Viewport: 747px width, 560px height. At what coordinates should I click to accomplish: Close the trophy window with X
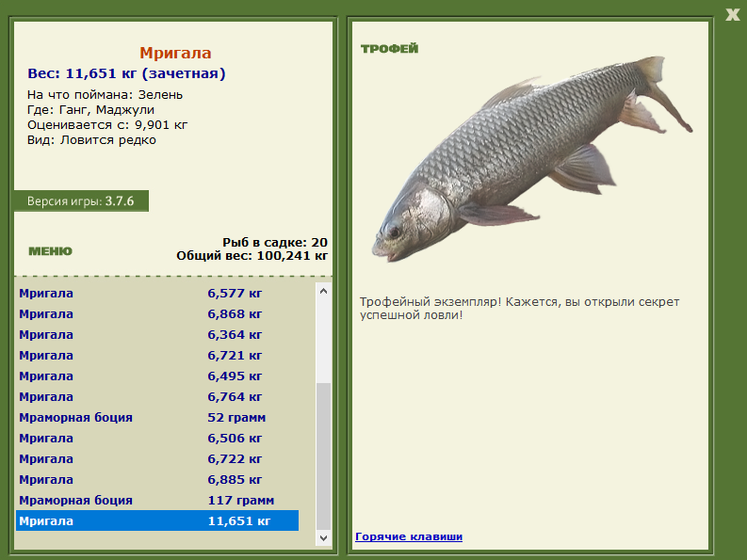click(x=733, y=14)
